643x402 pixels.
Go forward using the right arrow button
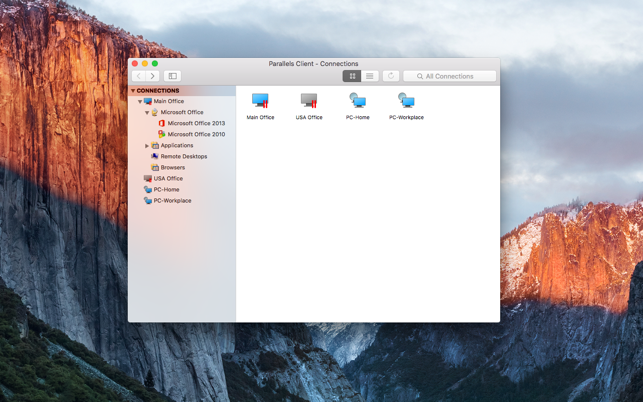152,76
